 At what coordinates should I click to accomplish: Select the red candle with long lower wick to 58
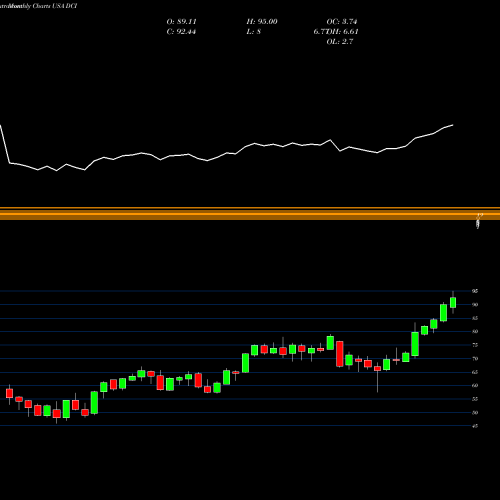377,368
